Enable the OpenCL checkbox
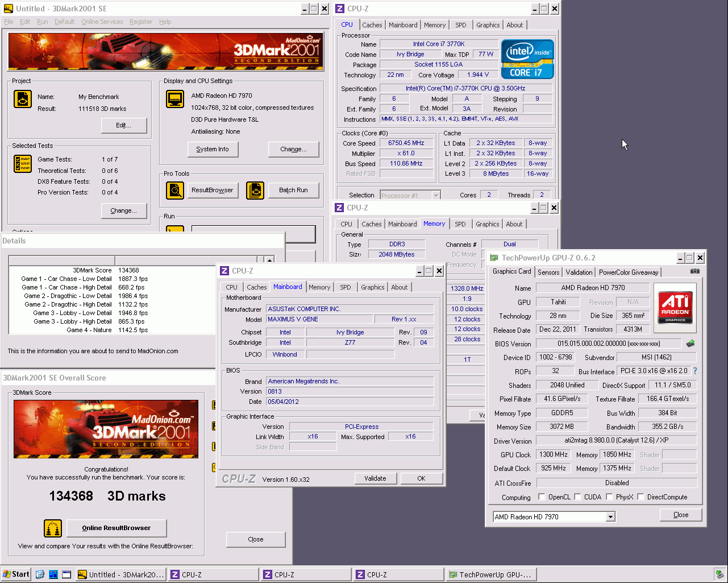Viewport: 728px width, 583px height. coord(542,497)
